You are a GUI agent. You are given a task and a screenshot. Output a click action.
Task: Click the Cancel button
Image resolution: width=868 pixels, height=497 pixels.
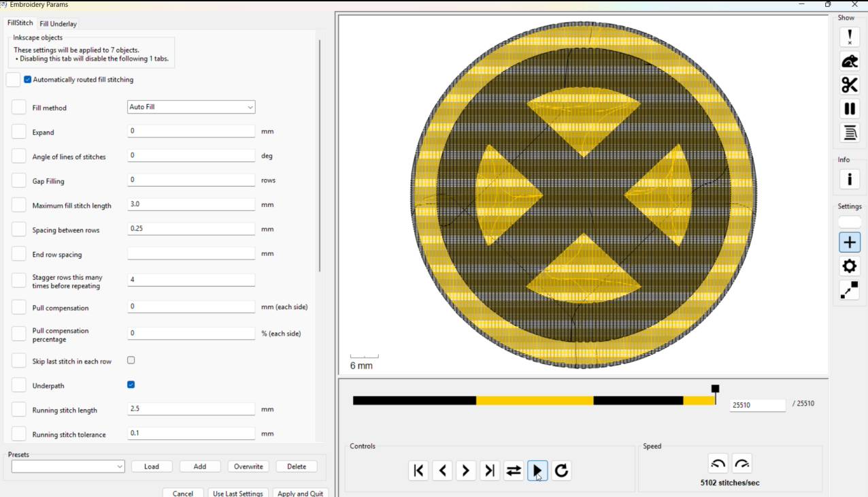click(183, 493)
